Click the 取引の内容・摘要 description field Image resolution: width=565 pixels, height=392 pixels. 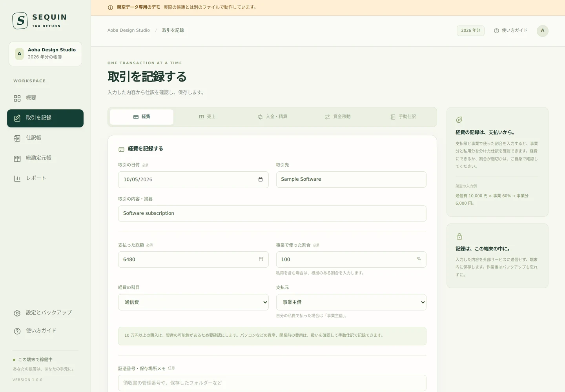click(x=272, y=214)
